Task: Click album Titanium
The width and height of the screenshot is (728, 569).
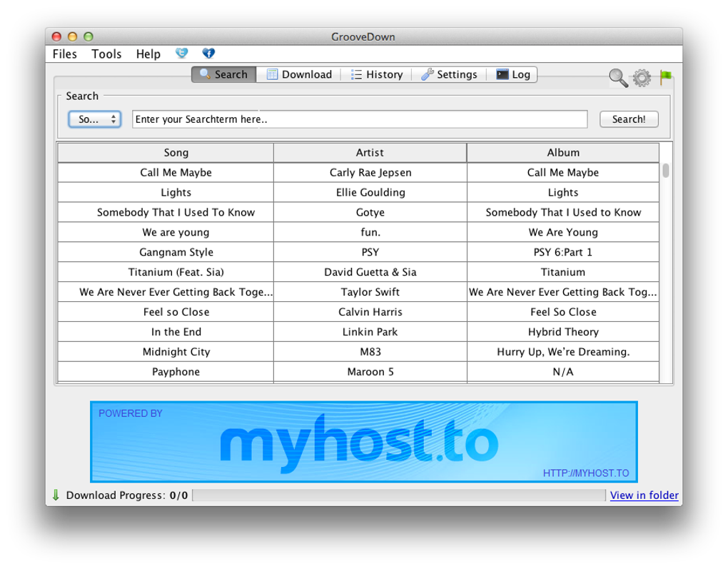Action: pos(562,272)
